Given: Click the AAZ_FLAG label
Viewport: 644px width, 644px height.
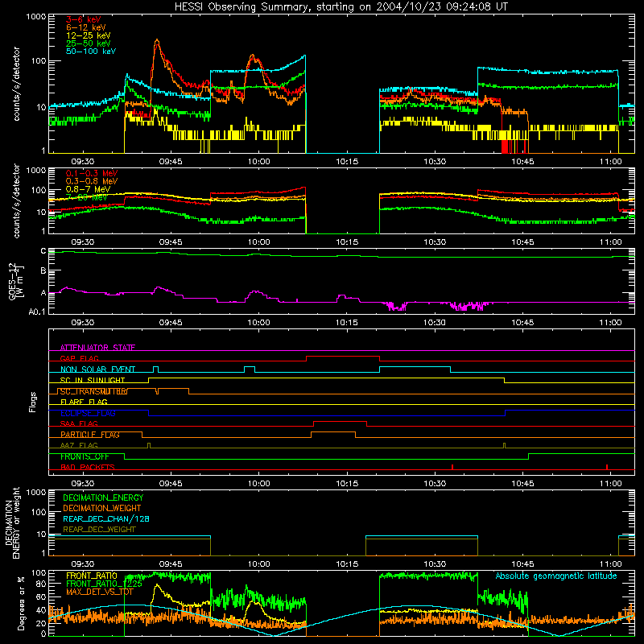Looking at the screenshot, I should pos(79,445).
